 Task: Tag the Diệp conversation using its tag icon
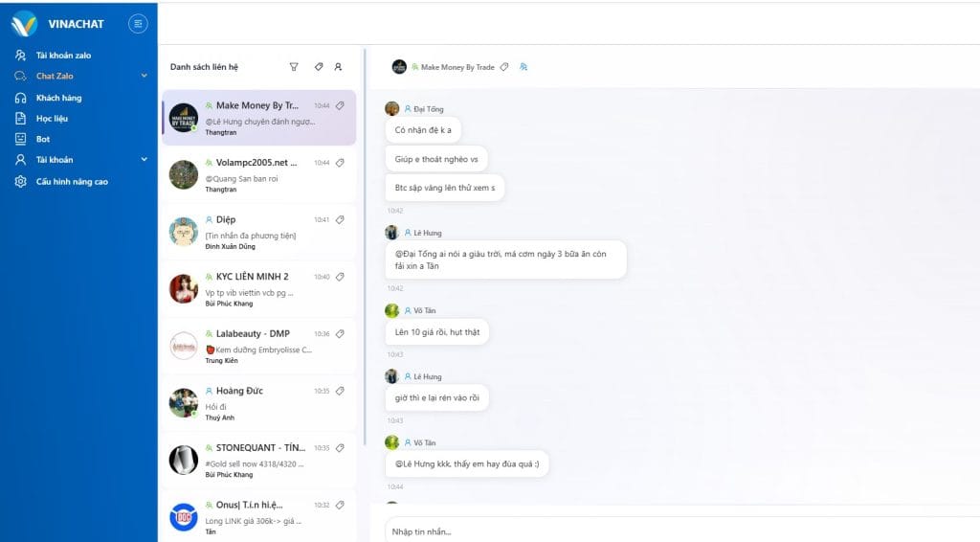[x=340, y=220]
